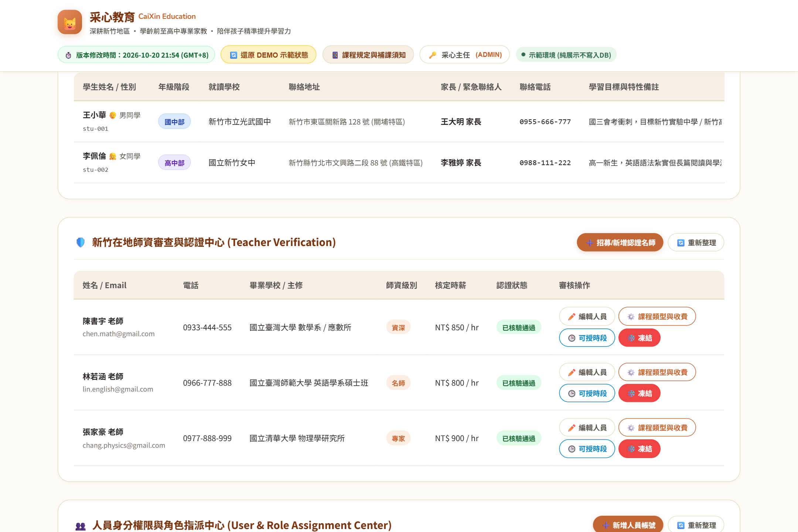The image size is (798, 532).
Task: Click the 名師 level tag for 林若涵
Action: pyautogui.click(x=398, y=383)
